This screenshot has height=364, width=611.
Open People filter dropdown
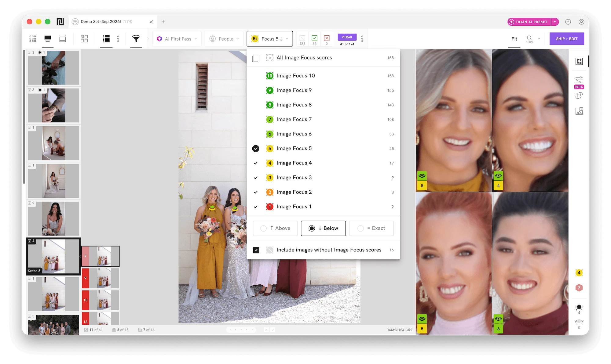point(224,39)
